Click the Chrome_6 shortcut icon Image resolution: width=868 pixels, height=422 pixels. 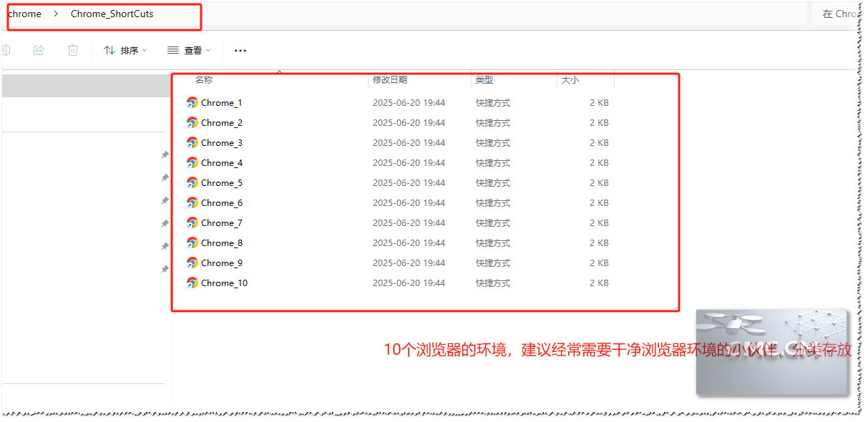point(192,202)
